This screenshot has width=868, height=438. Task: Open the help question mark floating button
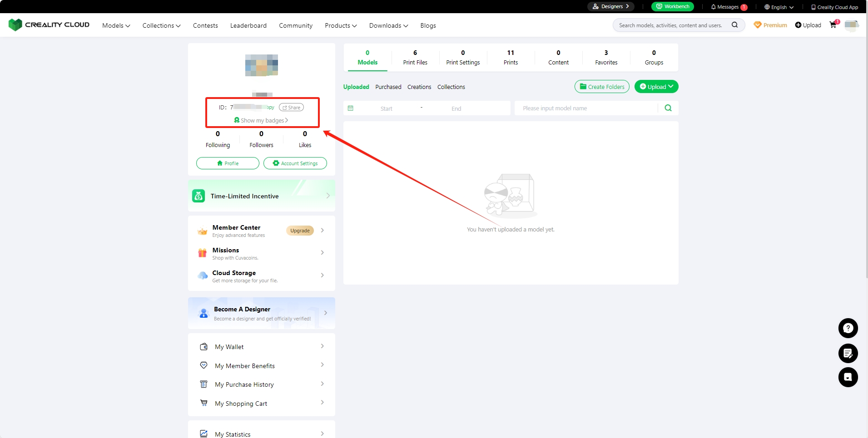coord(848,328)
